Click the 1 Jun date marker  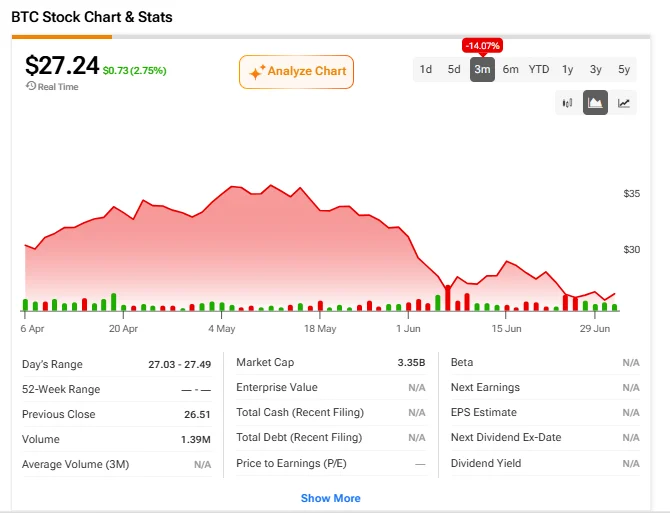(408, 328)
